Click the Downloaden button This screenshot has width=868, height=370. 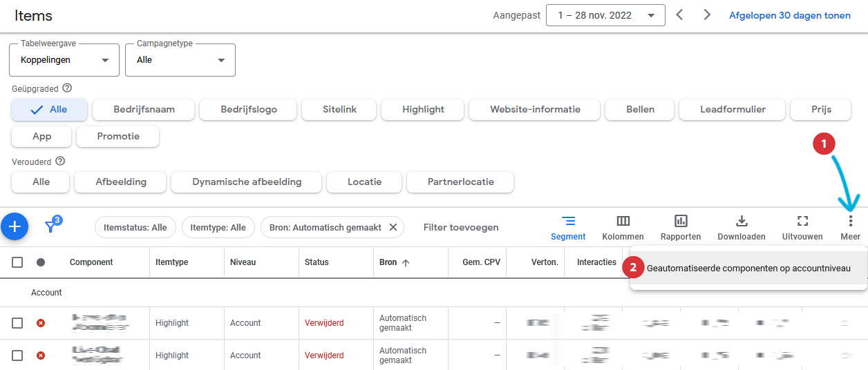(x=742, y=227)
